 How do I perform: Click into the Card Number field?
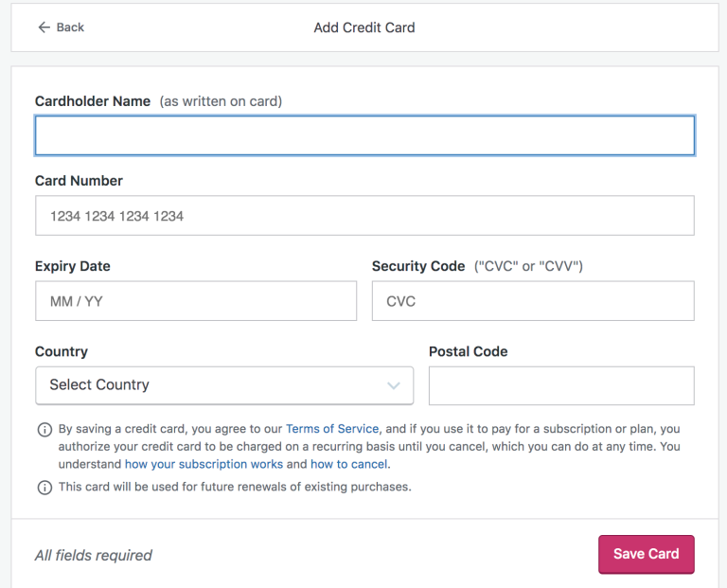pyautogui.click(x=364, y=216)
